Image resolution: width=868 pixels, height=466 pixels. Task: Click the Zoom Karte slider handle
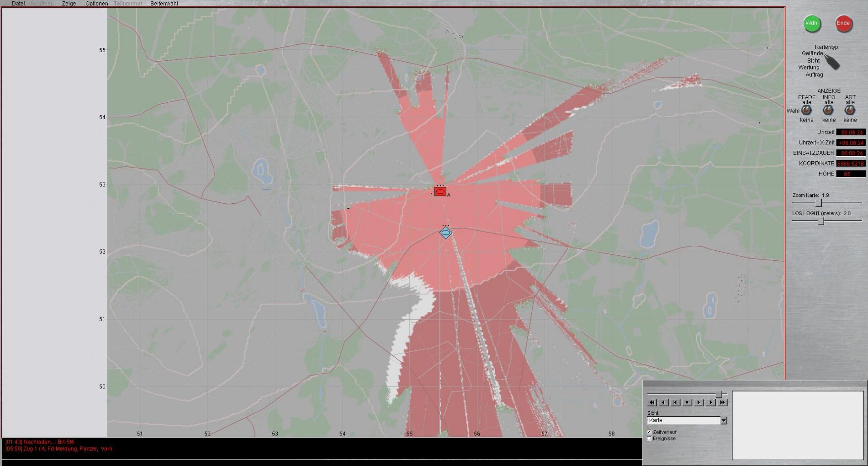click(x=819, y=202)
